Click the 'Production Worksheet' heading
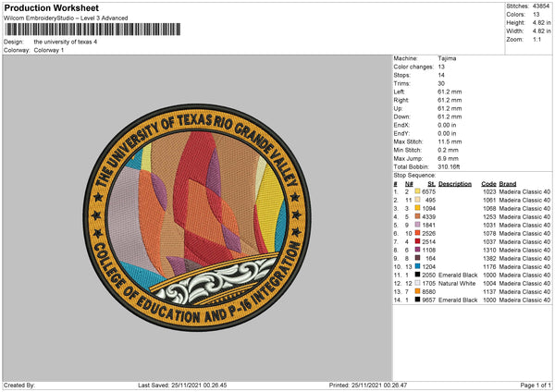 click(51, 7)
